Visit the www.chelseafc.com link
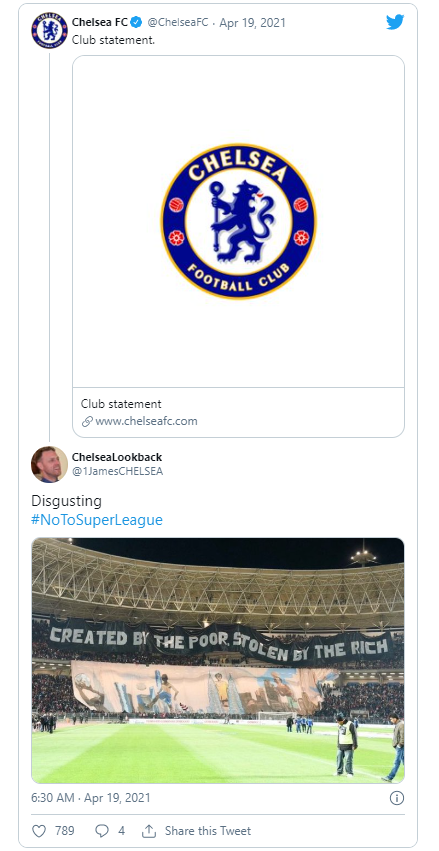This screenshot has width=439, height=851. click(147, 421)
